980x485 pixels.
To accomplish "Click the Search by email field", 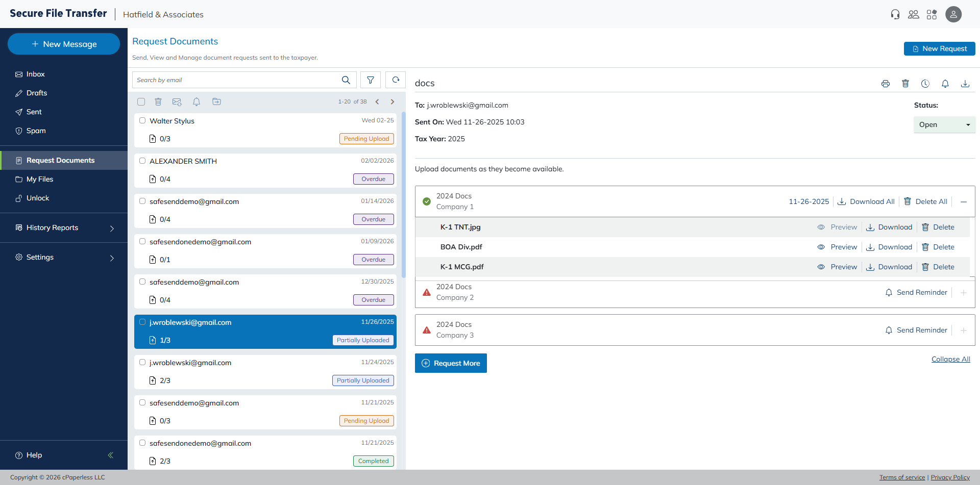I will pos(237,80).
